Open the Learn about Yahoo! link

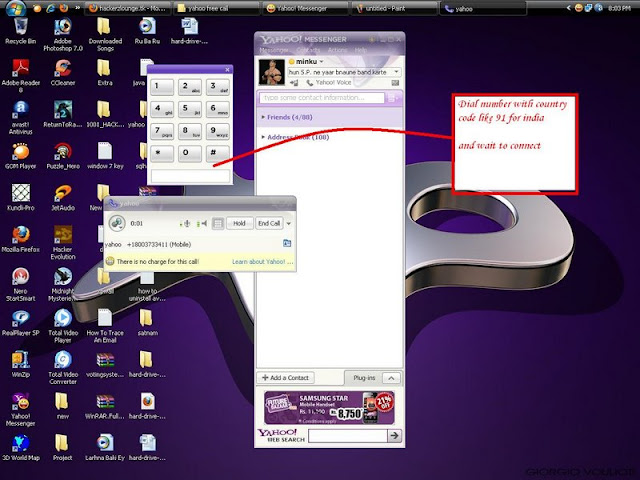pyautogui.click(x=262, y=262)
